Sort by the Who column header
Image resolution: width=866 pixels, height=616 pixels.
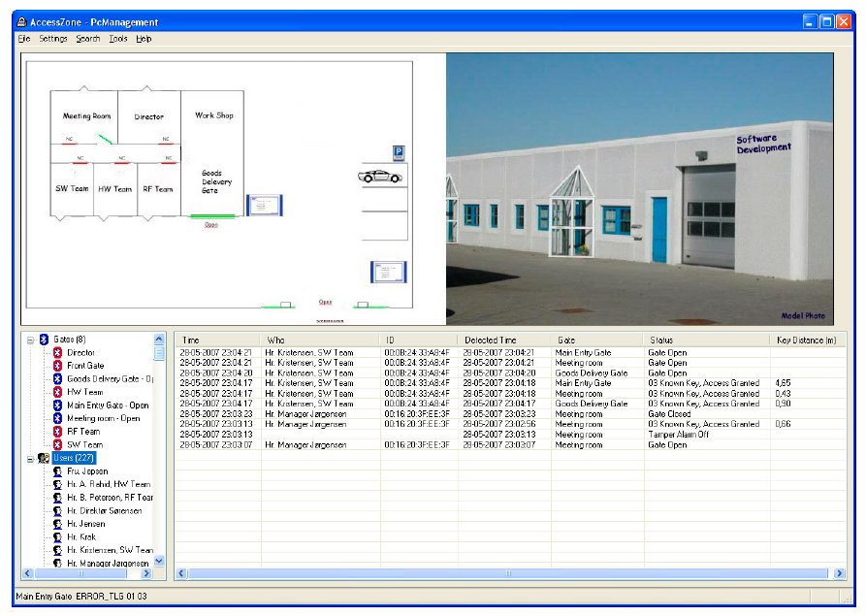point(319,340)
